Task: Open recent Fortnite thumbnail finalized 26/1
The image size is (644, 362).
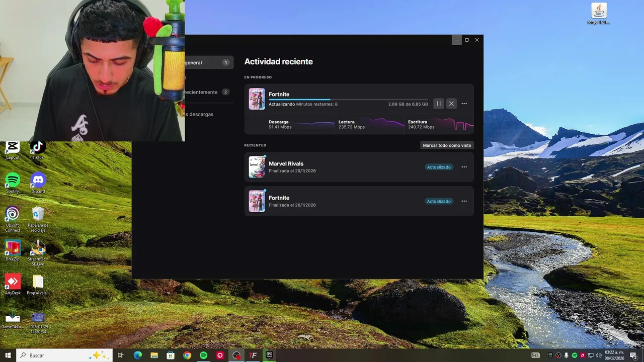Action: (x=257, y=201)
